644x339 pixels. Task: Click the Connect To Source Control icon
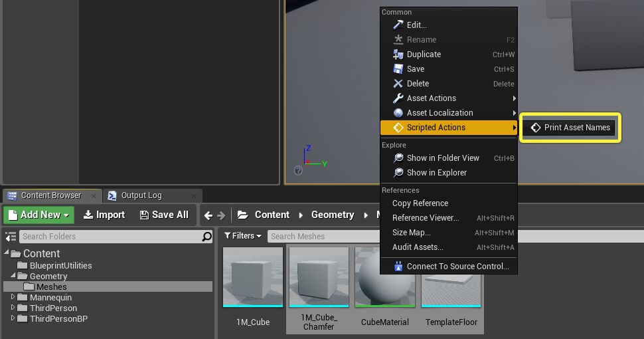click(x=398, y=267)
